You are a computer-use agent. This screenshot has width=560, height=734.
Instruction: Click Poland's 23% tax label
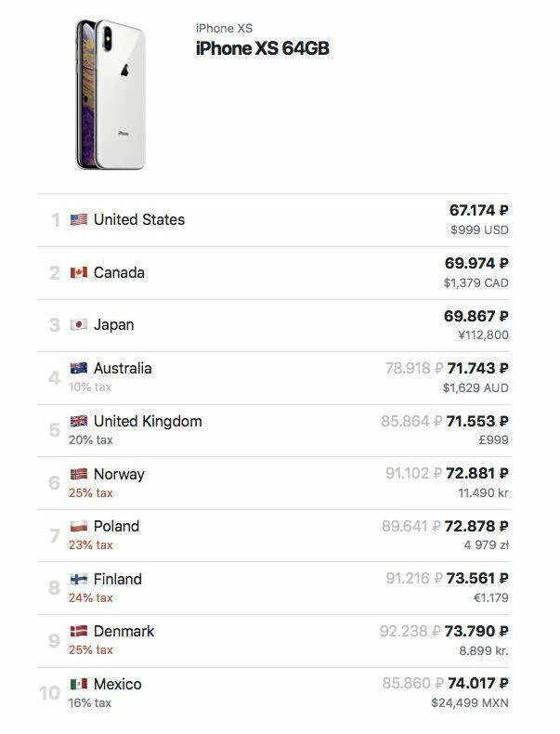coord(90,545)
